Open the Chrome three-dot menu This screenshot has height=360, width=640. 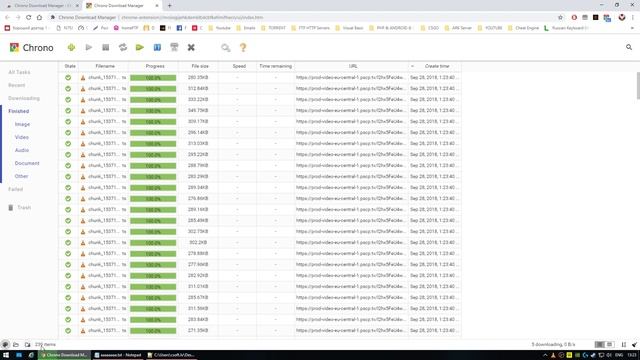pyautogui.click(x=633, y=18)
